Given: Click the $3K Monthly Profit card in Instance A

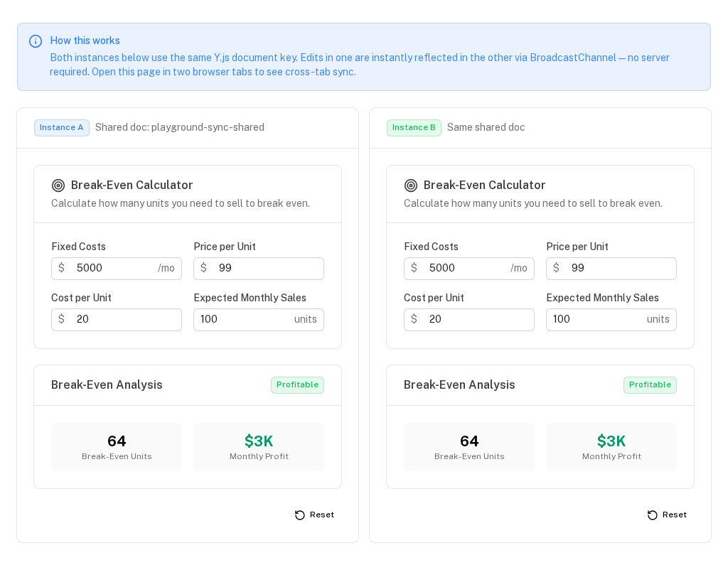Looking at the screenshot, I should click(x=259, y=446).
